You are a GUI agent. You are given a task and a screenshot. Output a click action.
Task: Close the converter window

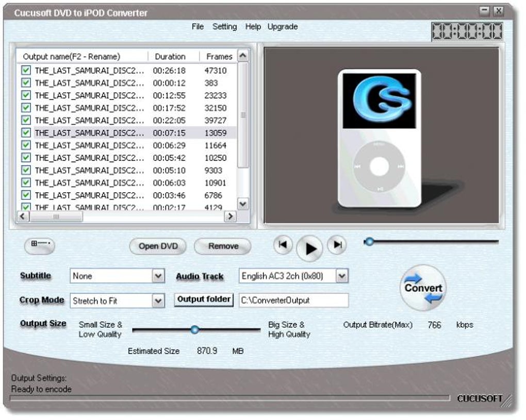coord(499,11)
